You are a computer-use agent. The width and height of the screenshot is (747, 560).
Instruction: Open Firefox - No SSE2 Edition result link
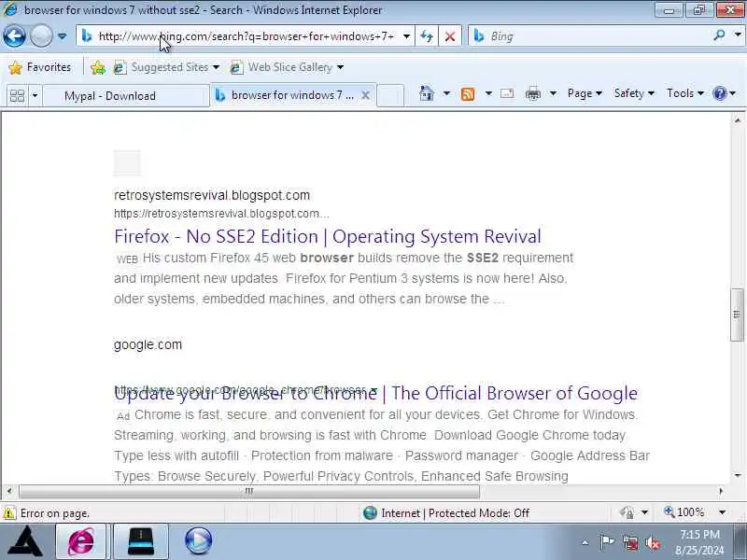pyautogui.click(x=328, y=236)
